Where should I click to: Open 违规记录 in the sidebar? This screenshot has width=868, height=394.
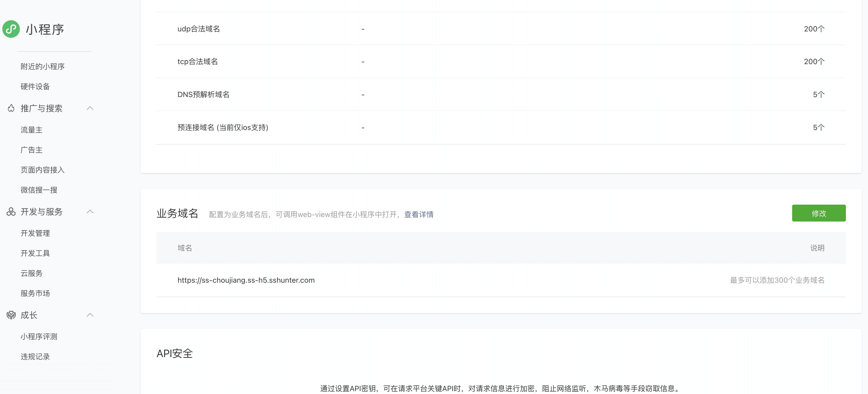pos(35,357)
